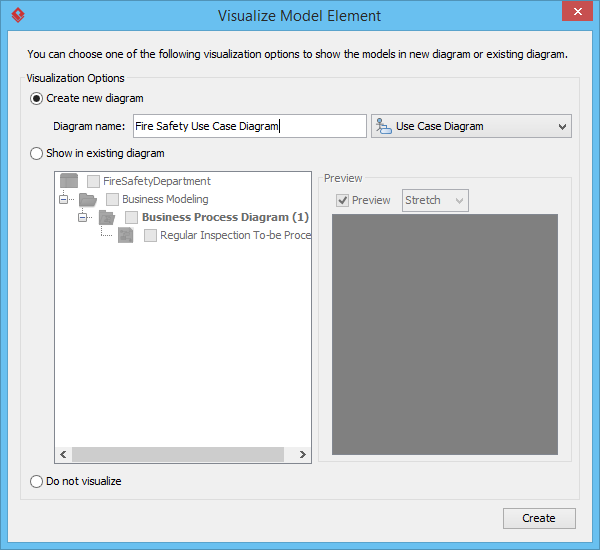
Task: Click the Diagram name: label
Action: pos(89,126)
